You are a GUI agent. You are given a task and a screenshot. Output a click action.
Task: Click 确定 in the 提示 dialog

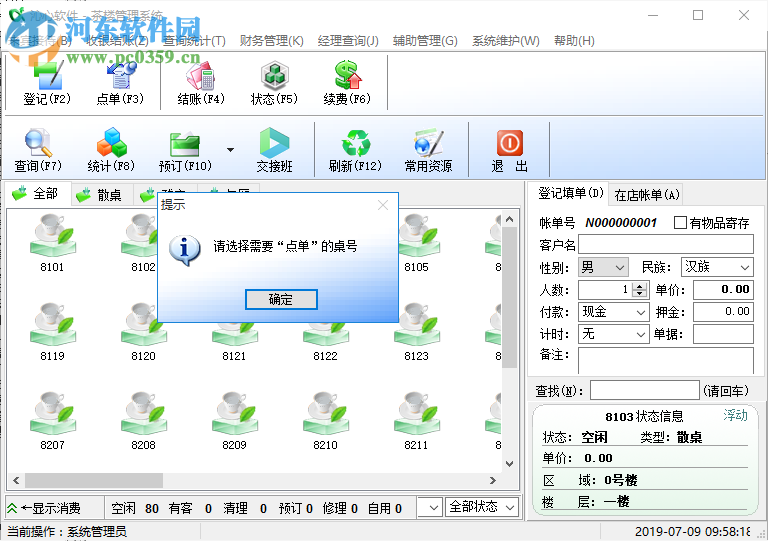281,299
